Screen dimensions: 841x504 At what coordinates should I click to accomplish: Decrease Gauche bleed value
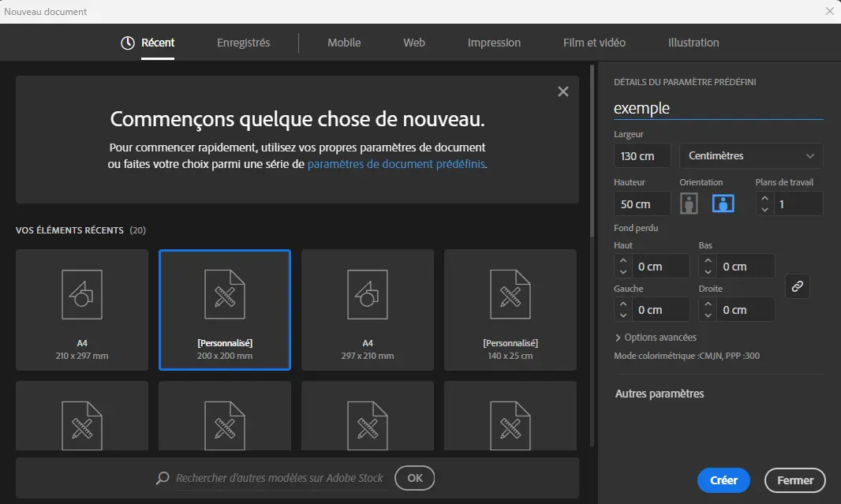pos(622,315)
